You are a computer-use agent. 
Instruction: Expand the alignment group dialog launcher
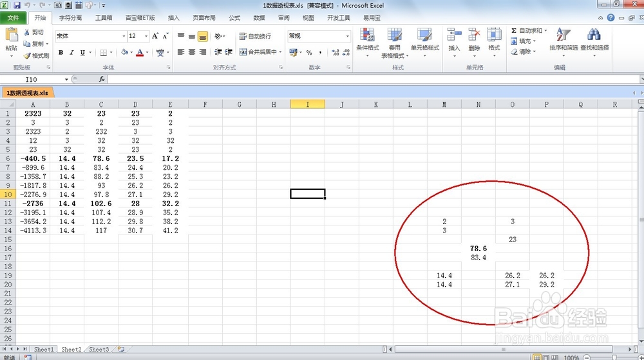click(x=281, y=68)
